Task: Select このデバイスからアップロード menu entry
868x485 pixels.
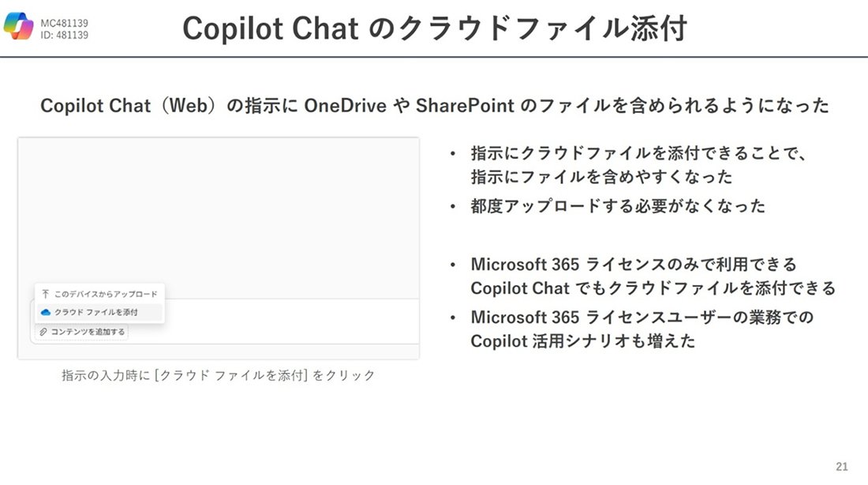Action: click(x=99, y=294)
